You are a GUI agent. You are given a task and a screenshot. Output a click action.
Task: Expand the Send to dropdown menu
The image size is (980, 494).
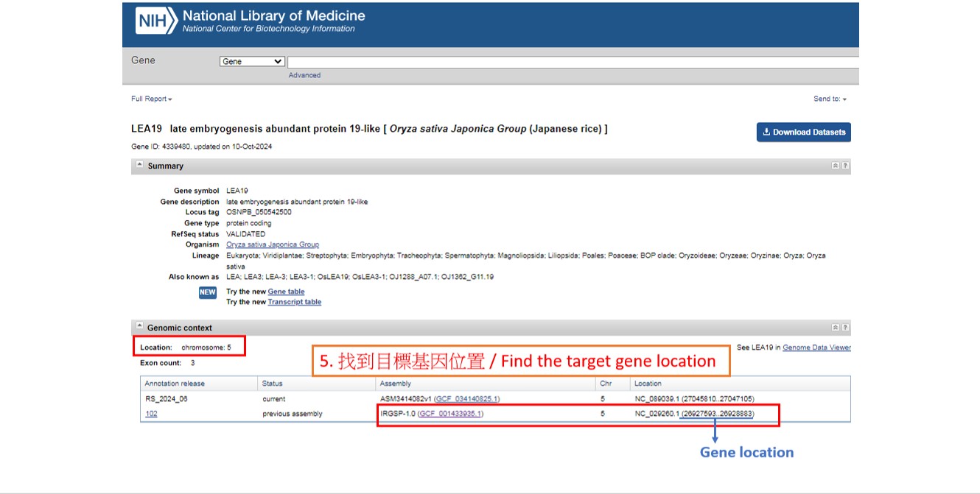tap(830, 99)
